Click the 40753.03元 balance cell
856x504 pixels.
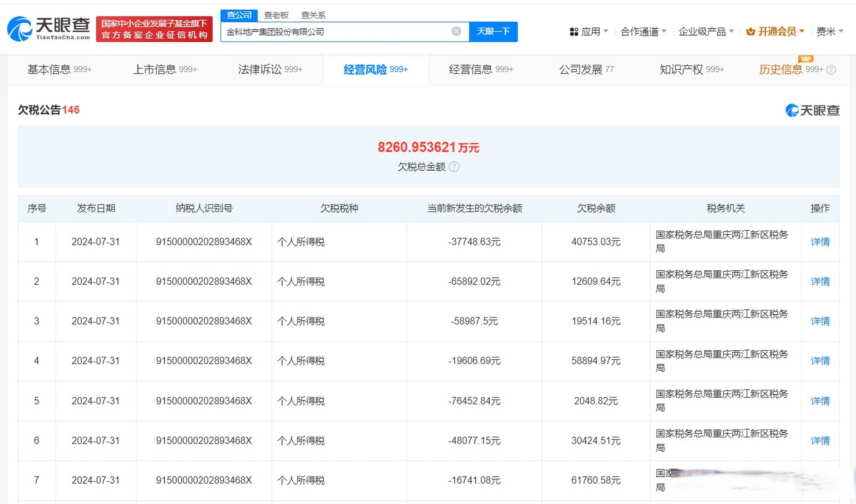[x=596, y=242]
